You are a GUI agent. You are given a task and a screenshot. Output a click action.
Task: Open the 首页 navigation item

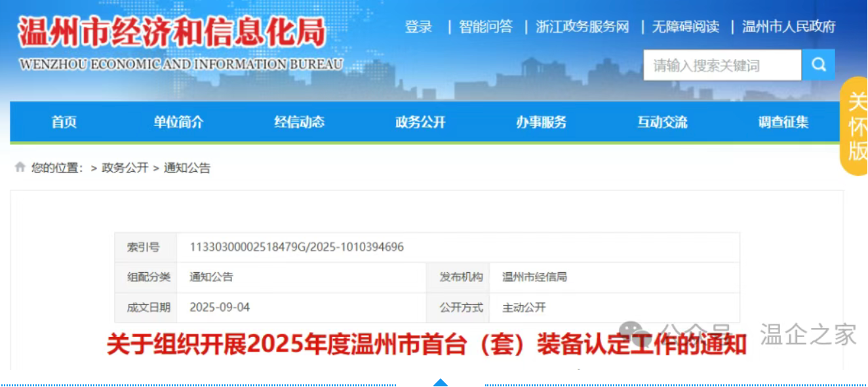(64, 122)
